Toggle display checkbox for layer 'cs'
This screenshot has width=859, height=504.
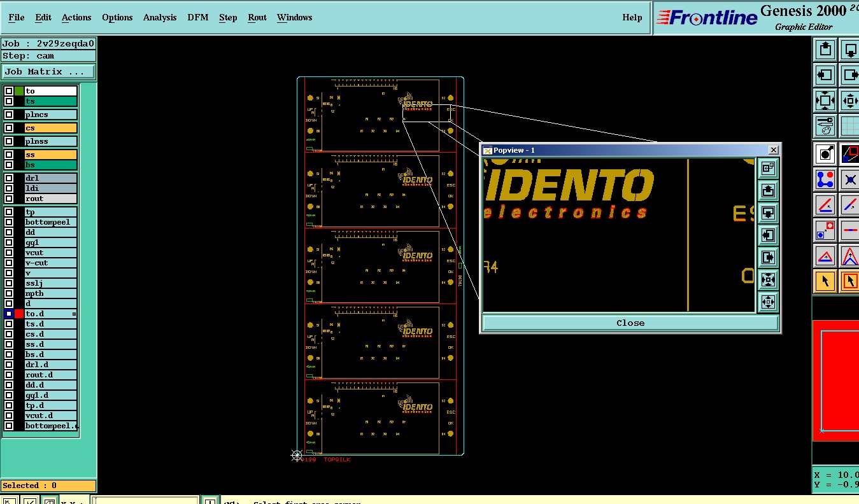click(9, 128)
